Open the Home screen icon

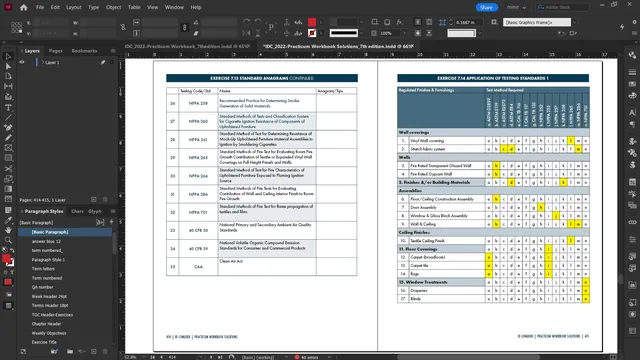click(24, 7)
